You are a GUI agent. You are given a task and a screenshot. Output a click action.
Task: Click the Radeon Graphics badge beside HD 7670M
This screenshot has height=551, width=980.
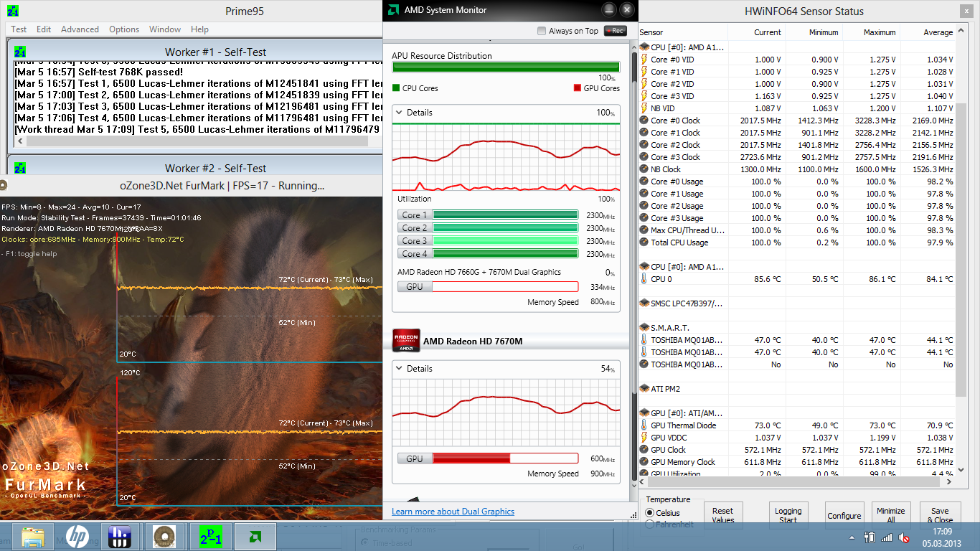(406, 341)
